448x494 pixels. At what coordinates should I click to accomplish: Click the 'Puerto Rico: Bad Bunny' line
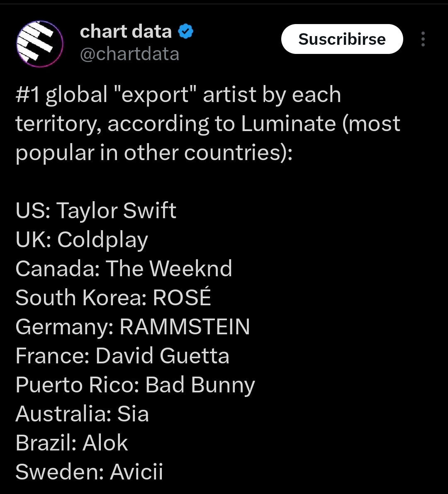(135, 385)
